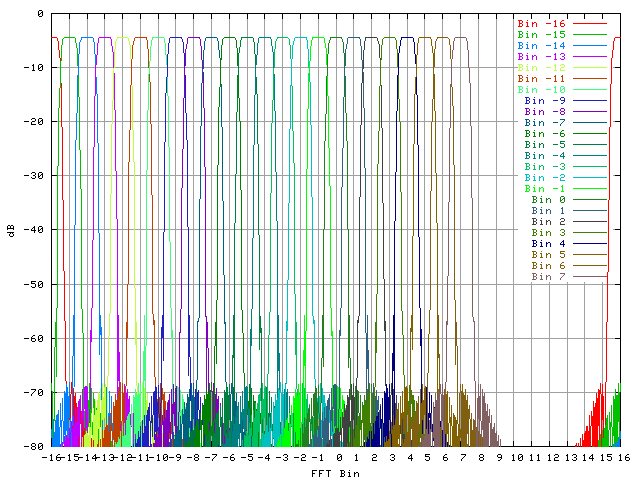Select the 16 tick label on x-axis
The width and height of the screenshot is (640, 480).
pos(623,458)
